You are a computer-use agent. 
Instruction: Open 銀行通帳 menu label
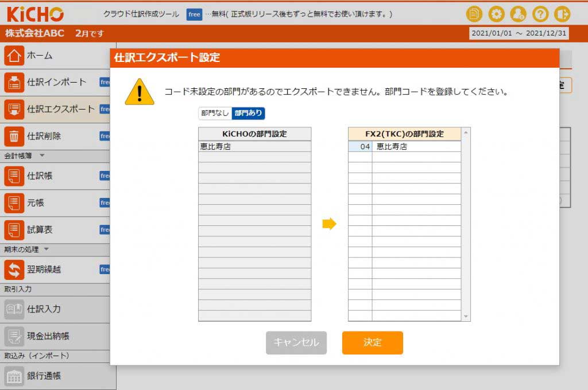[44, 376]
